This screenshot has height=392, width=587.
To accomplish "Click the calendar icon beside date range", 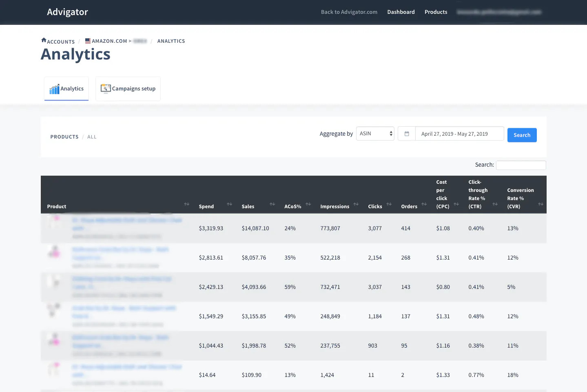I will (407, 134).
